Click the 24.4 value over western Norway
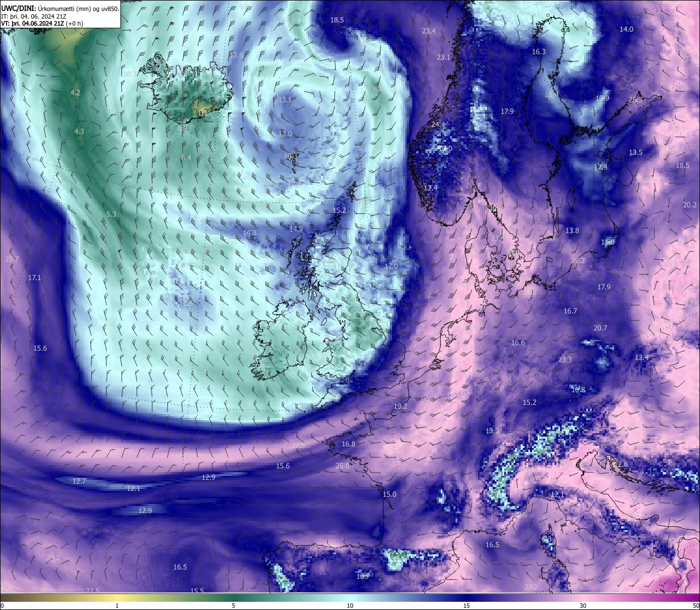 point(438,125)
